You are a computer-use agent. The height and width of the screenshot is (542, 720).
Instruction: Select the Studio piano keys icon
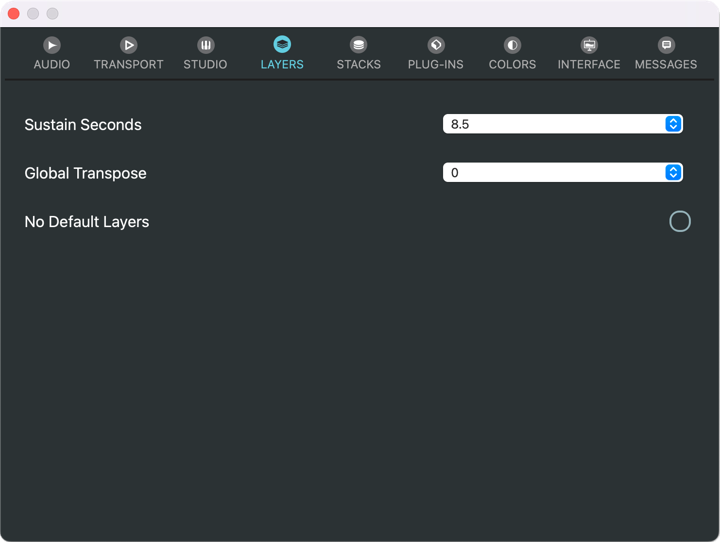(205, 45)
